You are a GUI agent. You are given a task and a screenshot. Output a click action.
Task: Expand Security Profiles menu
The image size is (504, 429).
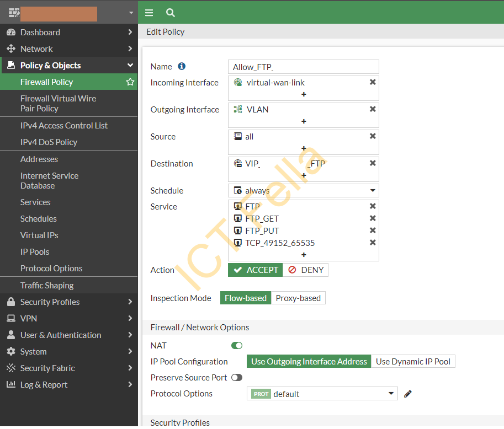click(x=130, y=302)
